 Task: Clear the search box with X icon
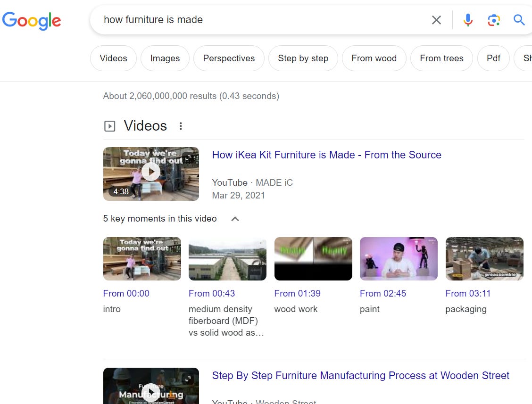click(436, 20)
